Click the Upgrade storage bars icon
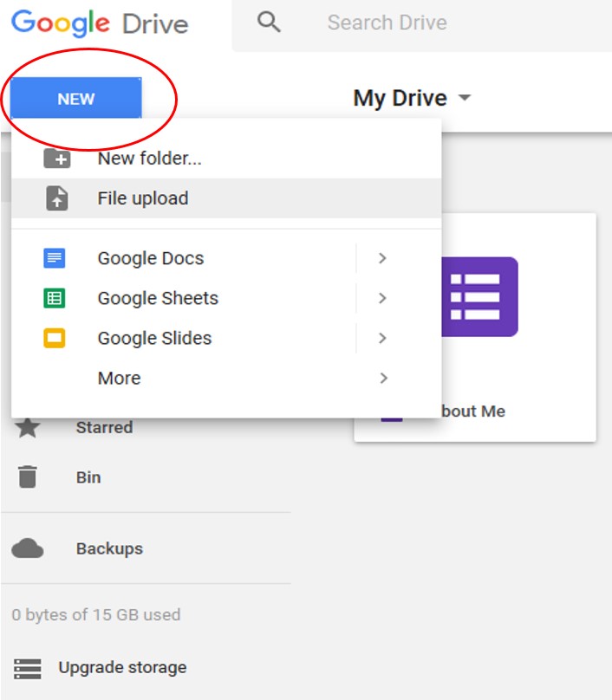This screenshot has width=612, height=700. click(28, 669)
